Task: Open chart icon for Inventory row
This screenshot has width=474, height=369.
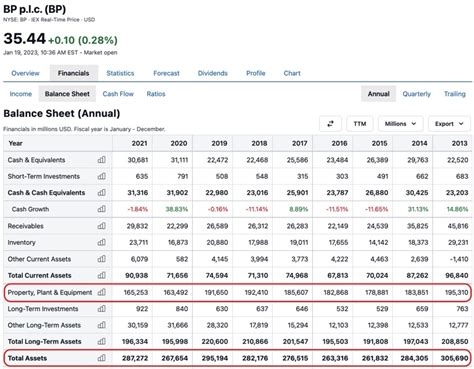Action: pos(102,242)
